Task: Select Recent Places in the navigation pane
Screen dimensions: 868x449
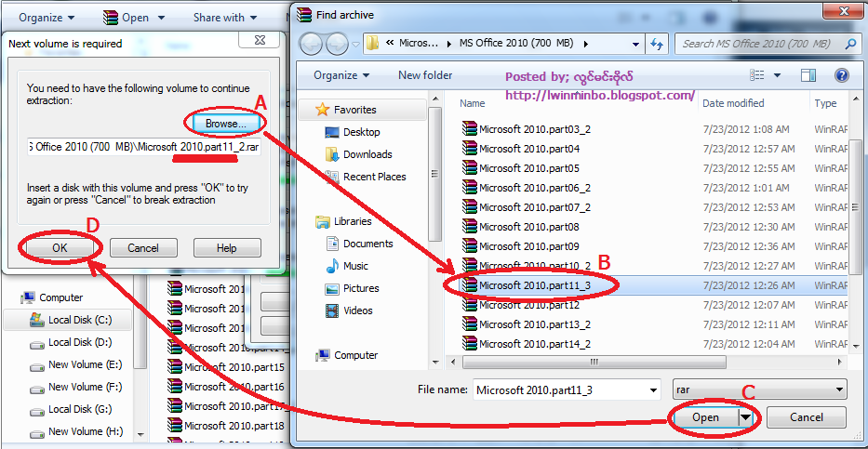Action: 375,177
